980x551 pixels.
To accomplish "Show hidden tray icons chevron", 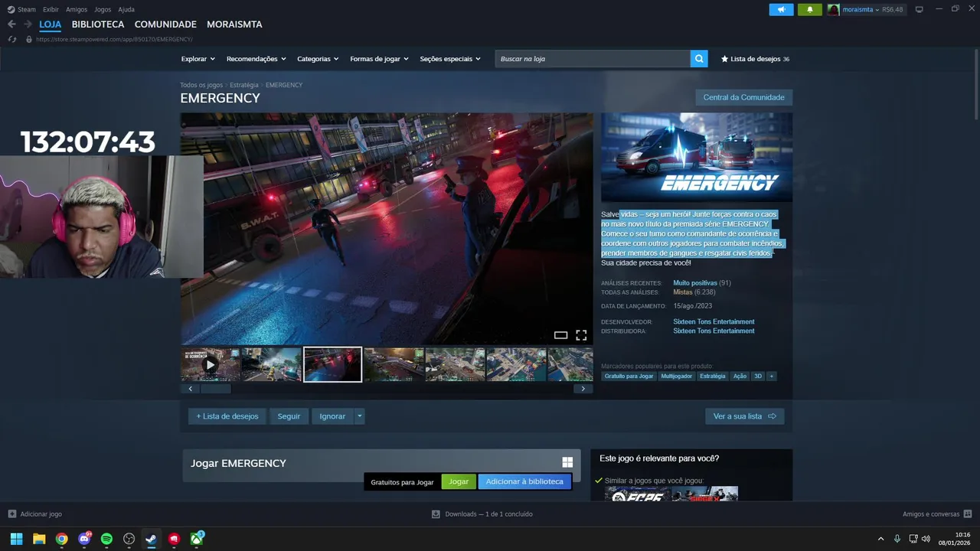I will click(x=880, y=539).
